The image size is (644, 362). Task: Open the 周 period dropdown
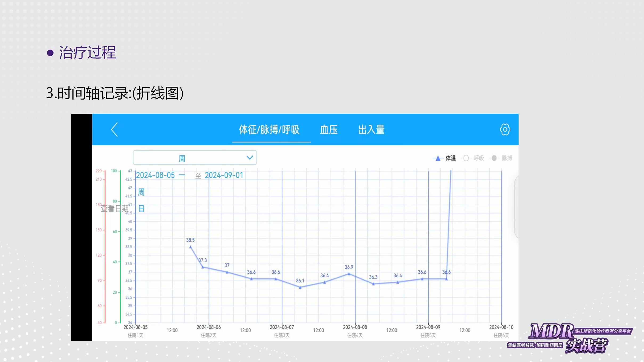tap(195, 158)
